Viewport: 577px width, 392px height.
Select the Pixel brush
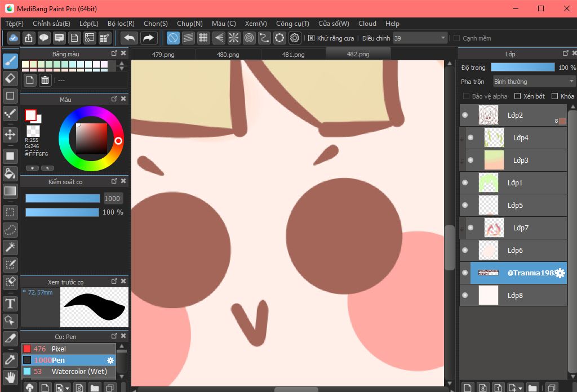[68, 349]
